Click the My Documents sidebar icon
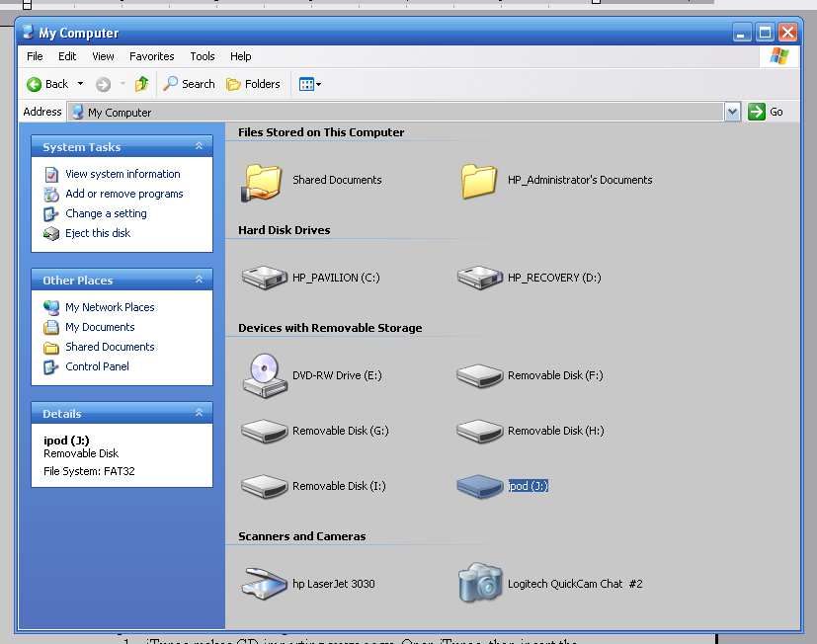This screenshot has width=817, height=644. [x=51, y=328]
